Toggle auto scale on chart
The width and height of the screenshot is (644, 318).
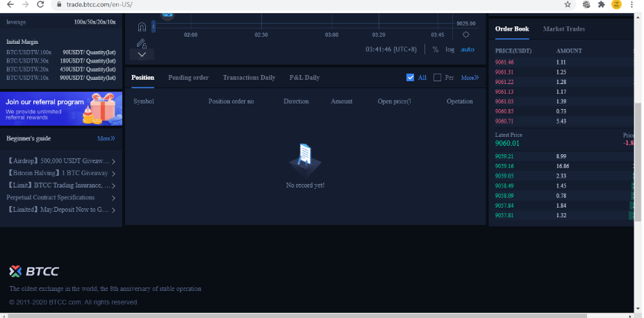[x=468, y=49]
